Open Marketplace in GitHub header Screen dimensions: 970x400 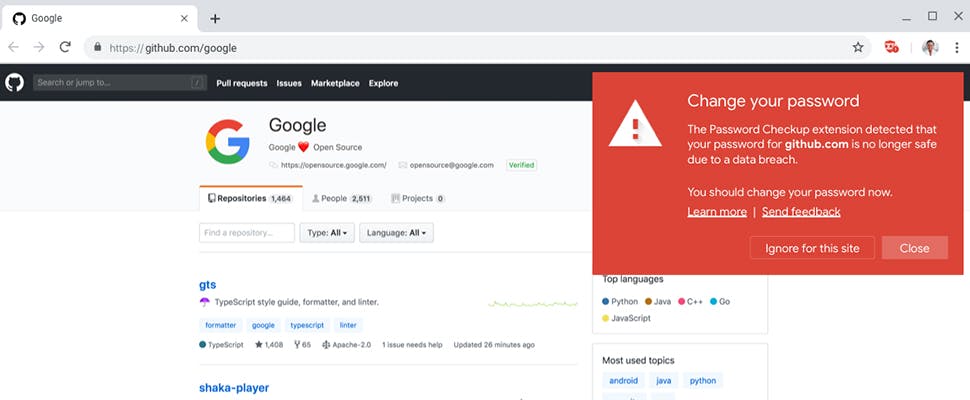point(335,83)
